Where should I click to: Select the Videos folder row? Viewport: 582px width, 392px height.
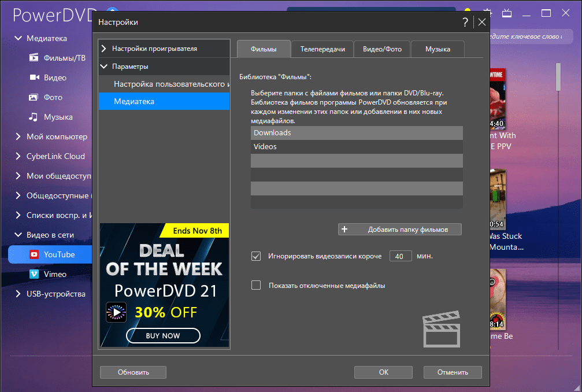tap(357, 147)
